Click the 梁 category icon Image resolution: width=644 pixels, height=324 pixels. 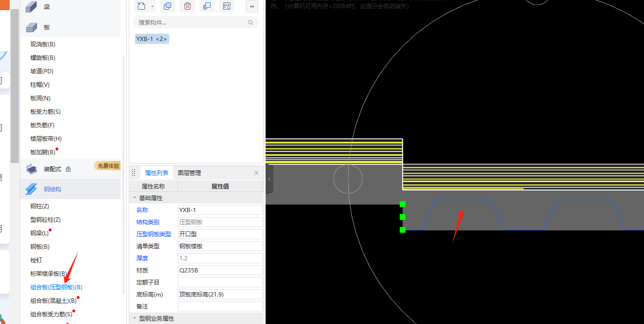(x=31, y=7)
